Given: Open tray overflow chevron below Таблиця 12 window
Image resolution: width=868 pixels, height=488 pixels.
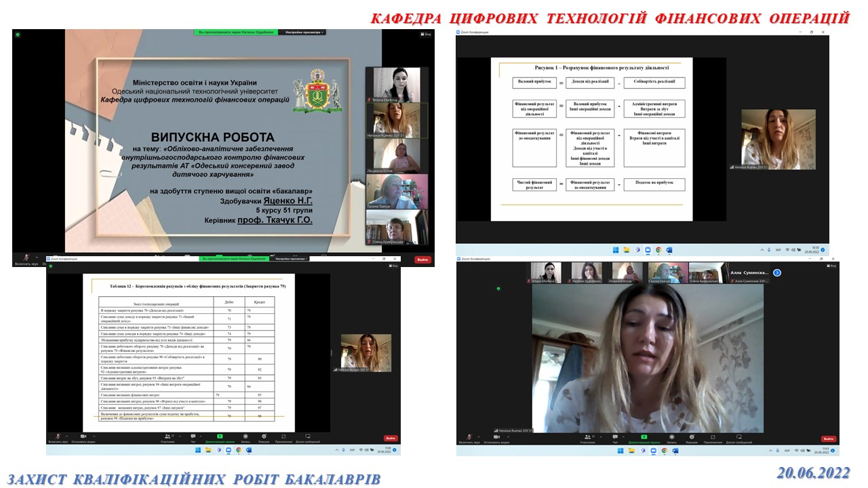Looking at the screenshot, I should (337, 450).
